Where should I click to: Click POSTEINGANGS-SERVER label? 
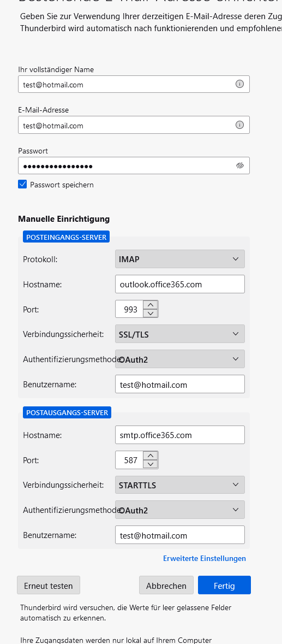click(67, 237)
